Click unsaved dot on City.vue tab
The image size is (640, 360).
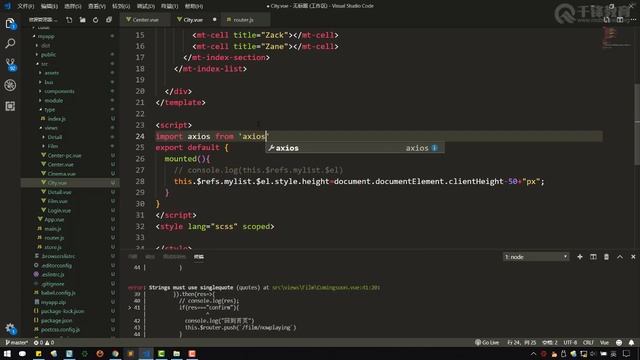[214, 20]
